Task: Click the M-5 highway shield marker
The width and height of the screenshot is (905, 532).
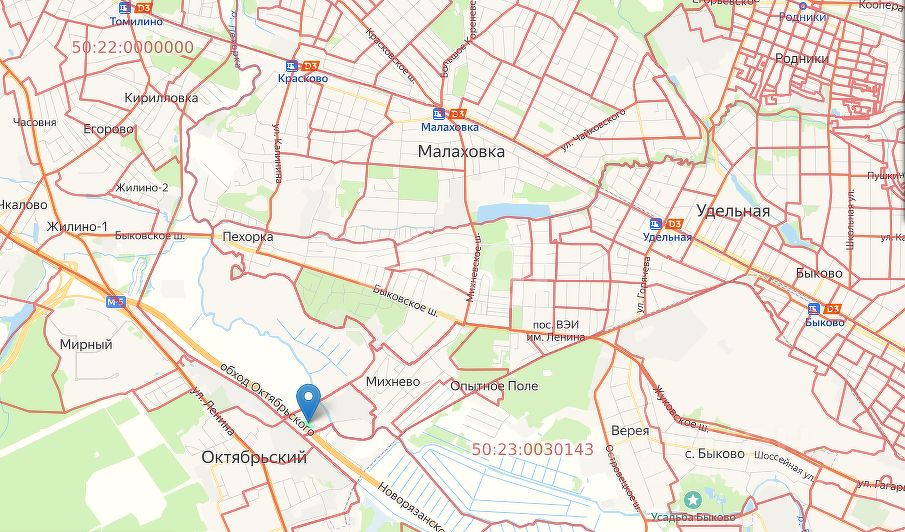Action: 116,301
